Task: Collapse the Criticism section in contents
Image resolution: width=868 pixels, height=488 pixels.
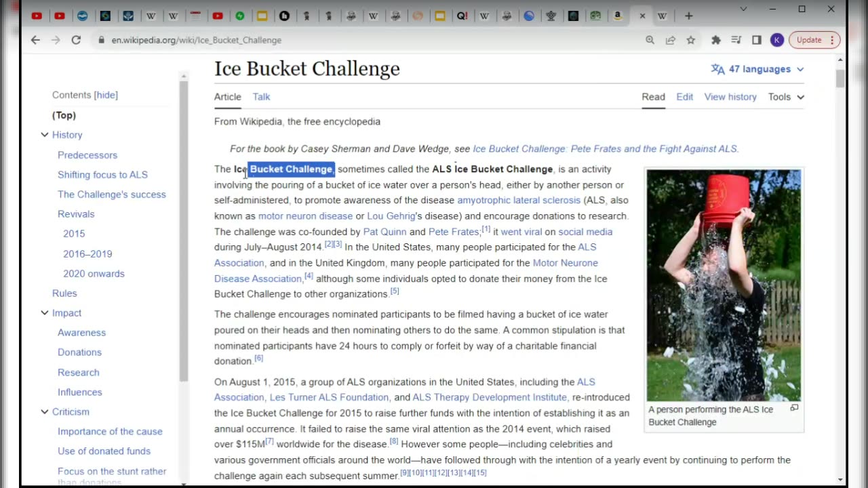Action: 45,412
